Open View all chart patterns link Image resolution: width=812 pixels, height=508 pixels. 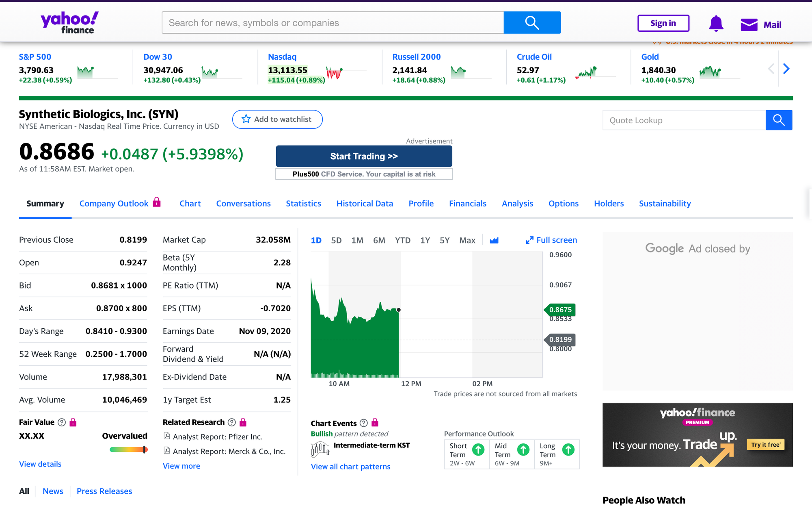(351, 467)
